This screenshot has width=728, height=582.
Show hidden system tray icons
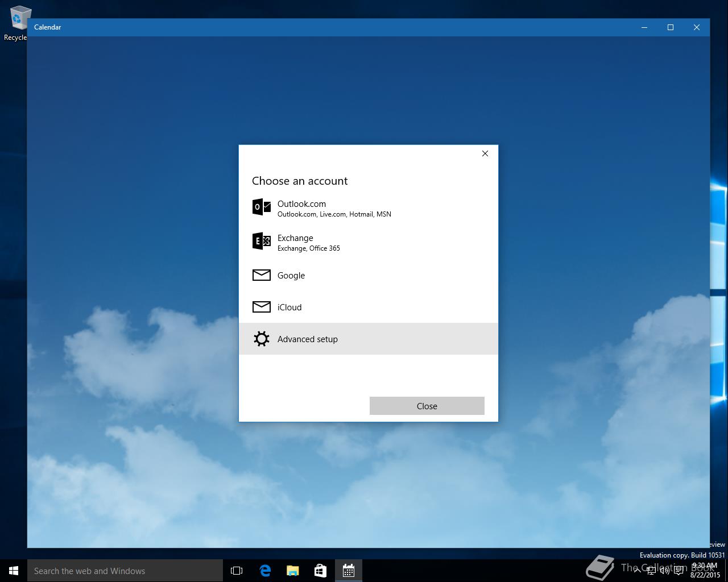(x=638, y=571)
